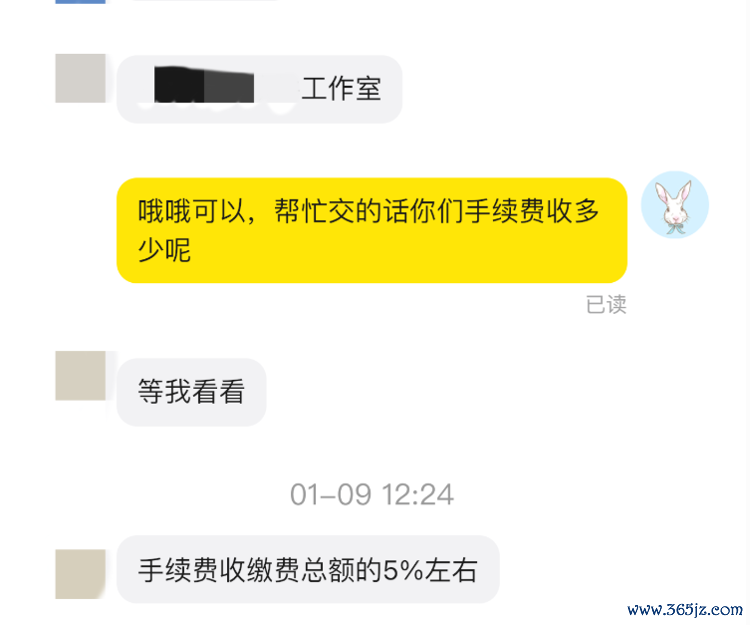750x625 pixels.
Task: Click the 01-09 12:24 timestamp
Action: [x=372, y=494]
